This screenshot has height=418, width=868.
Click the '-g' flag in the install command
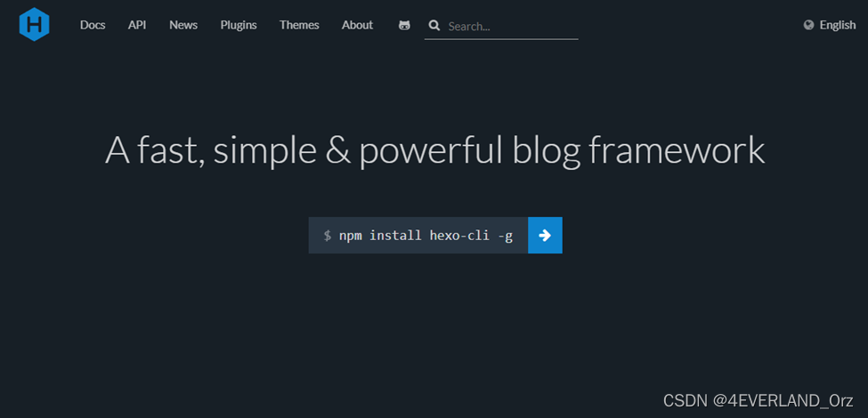[x=505, y=236]
